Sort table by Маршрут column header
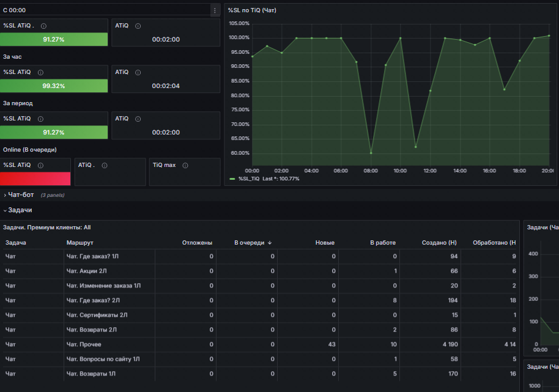Screen dimensions: 559x392 click(x=80, y=243)
